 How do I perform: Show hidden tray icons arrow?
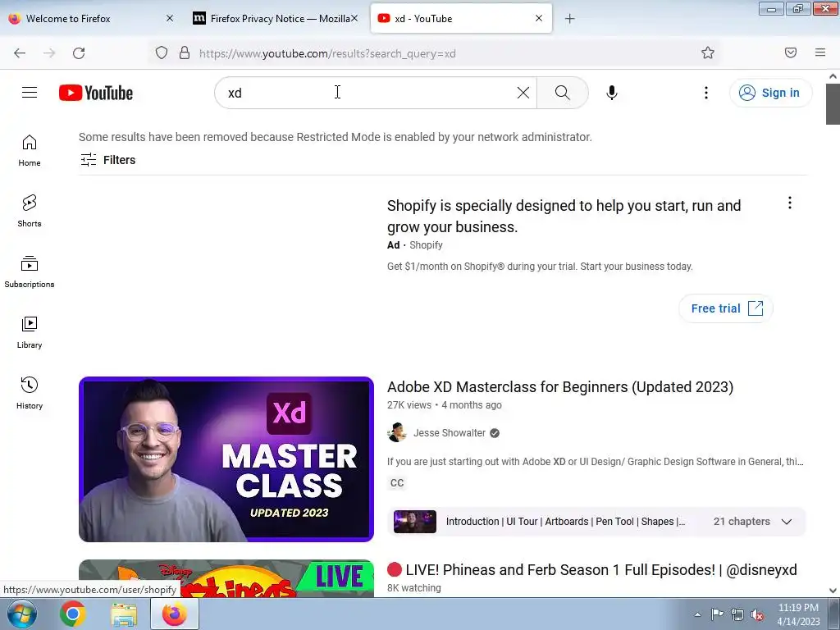(x=697, y=614)
